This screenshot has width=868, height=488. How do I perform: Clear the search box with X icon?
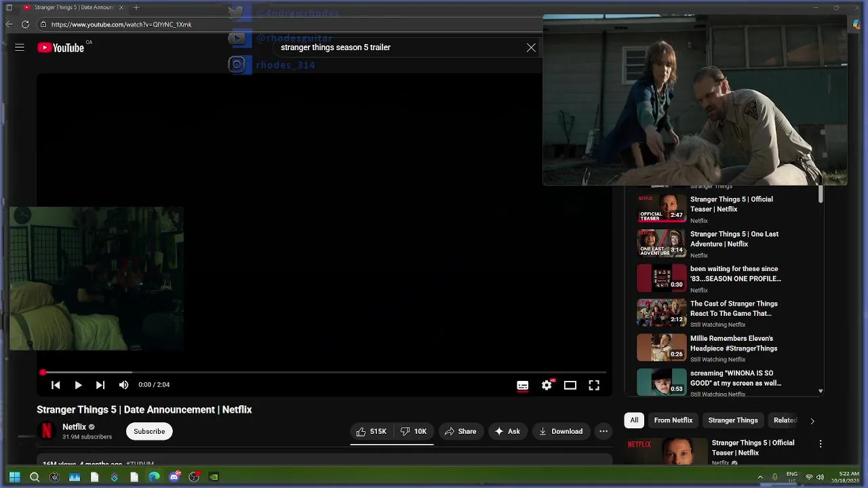(531, 47)
